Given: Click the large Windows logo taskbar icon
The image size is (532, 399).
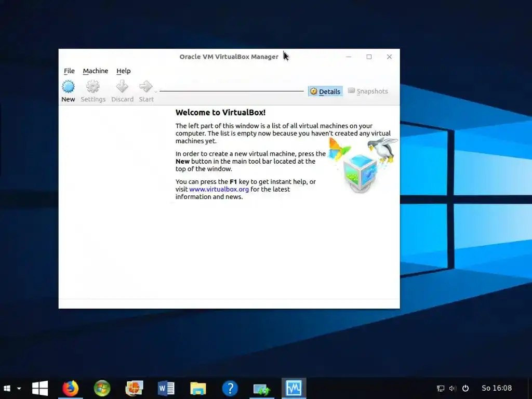Looking at the screenshot, I should pos(40,388).
